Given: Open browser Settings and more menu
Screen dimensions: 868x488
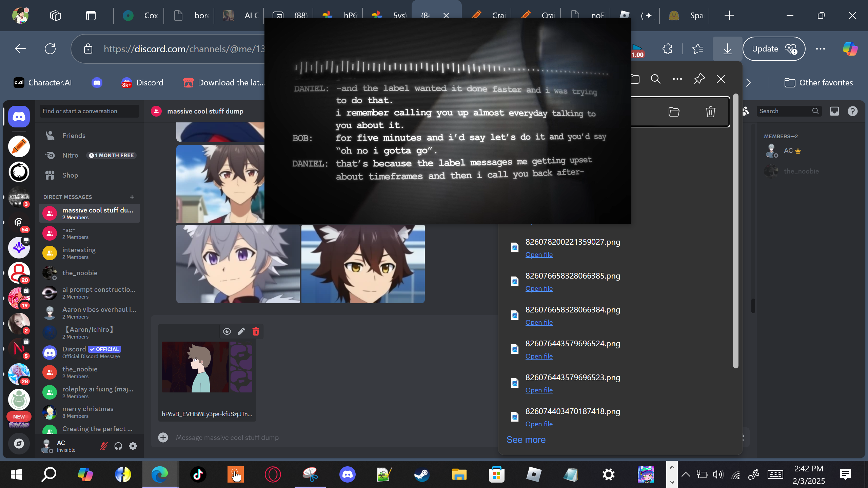Looking at the screenshot, I should [821, 49].
